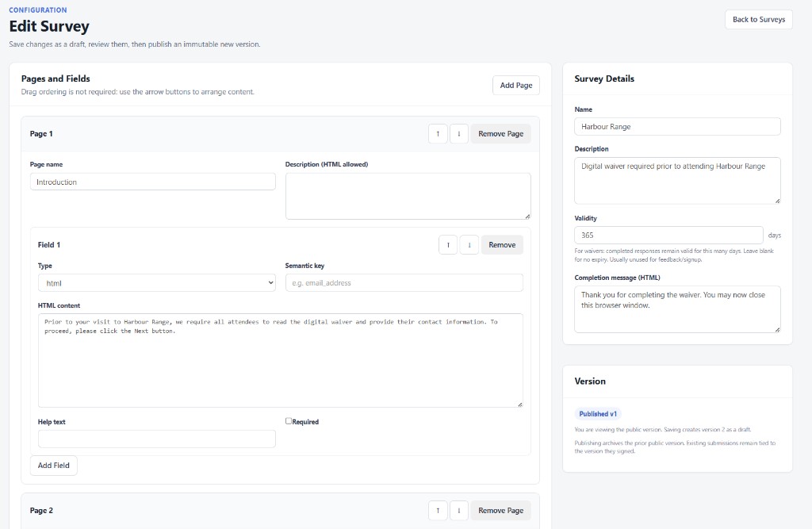The image size is (812, 529).
Task: Click the Help text input field
Action: click(x=157, y=439)
